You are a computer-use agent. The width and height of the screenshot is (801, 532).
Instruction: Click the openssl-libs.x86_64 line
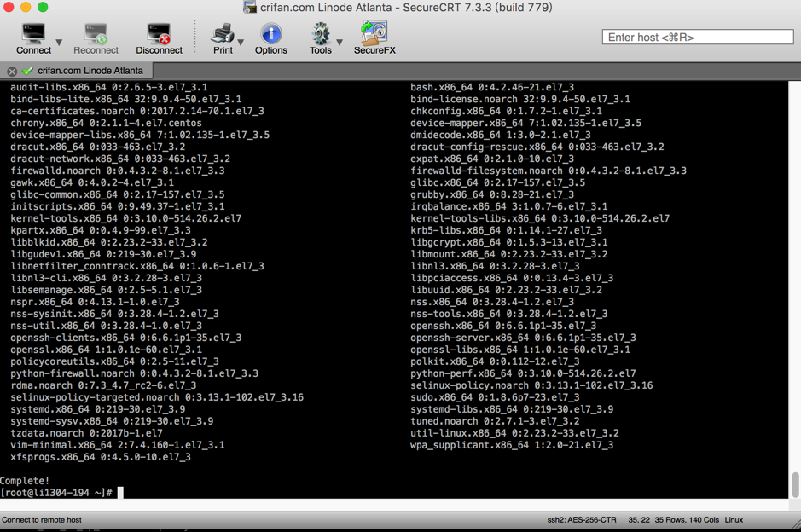pos(520,350)
